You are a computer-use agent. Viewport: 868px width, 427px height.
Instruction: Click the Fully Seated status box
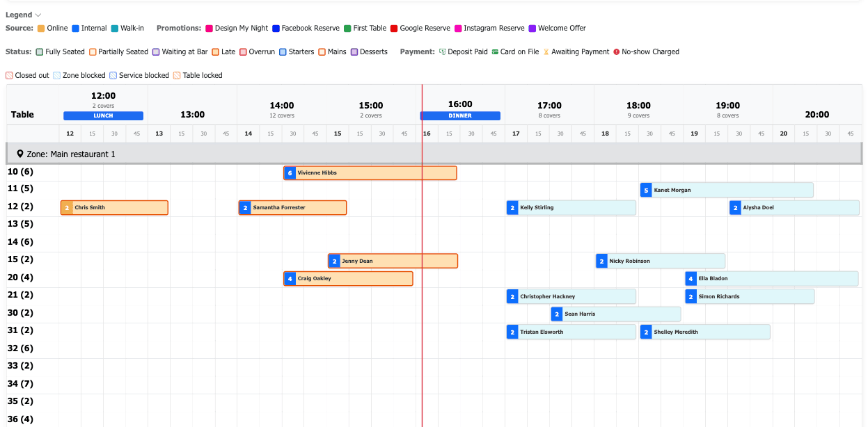(x=40, y=52)
